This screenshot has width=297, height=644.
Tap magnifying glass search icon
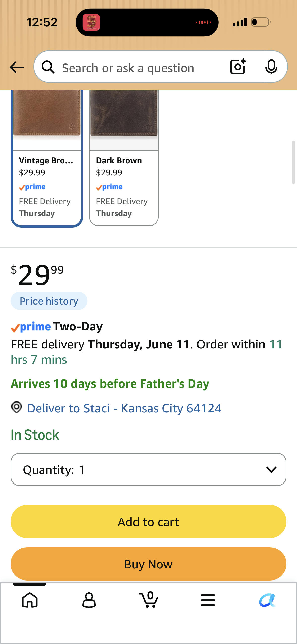click(48, 67)
